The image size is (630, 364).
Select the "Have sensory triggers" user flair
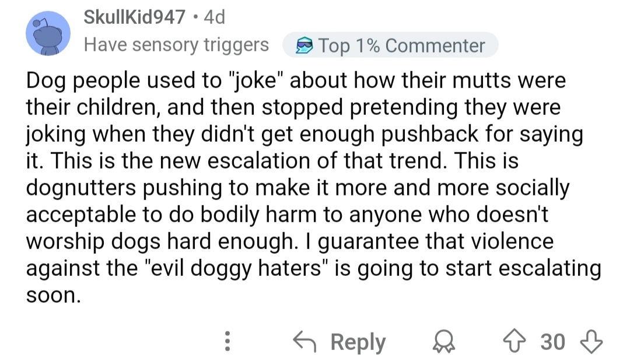(176, 45)
